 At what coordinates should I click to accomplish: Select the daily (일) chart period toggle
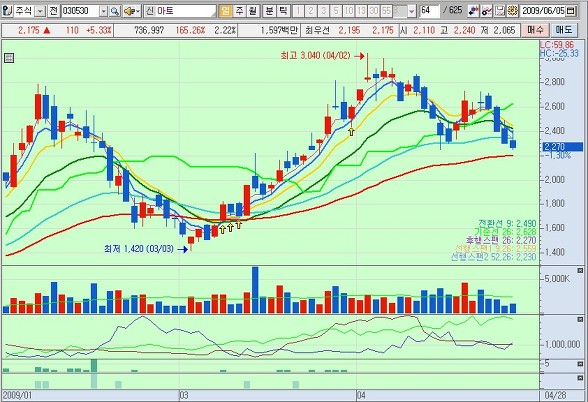pos(225,11)
